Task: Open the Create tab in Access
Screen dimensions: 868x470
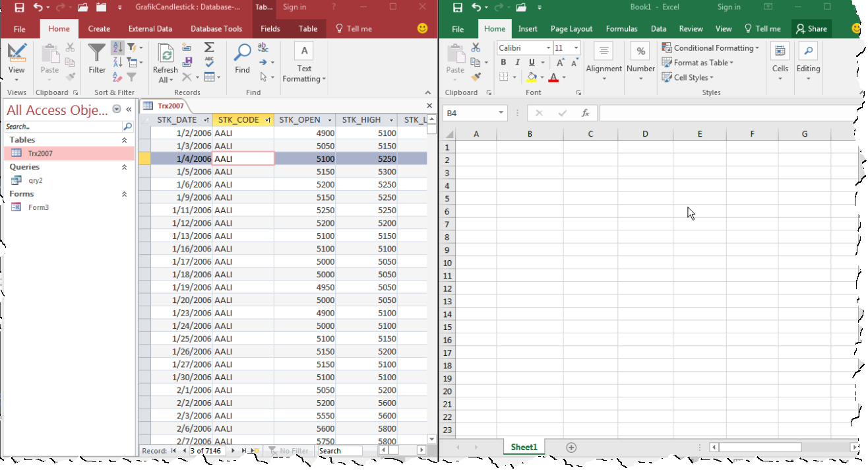Action: point(99,28)
